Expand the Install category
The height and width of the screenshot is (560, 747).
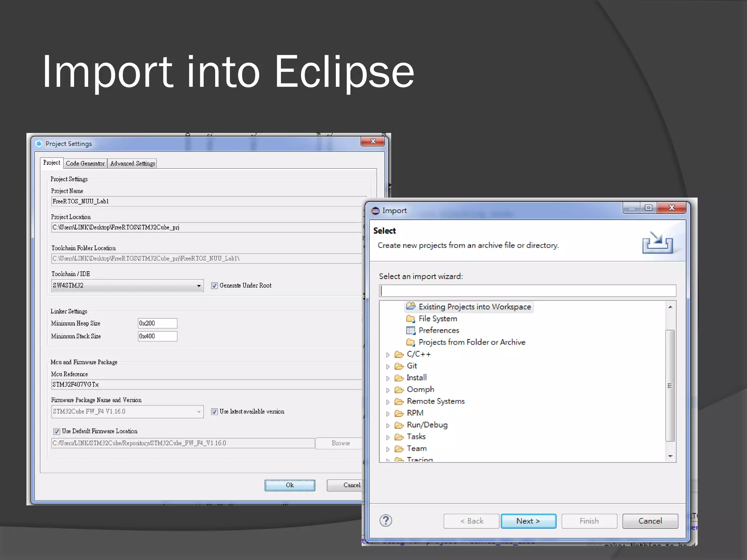click(x=388, y=378)
